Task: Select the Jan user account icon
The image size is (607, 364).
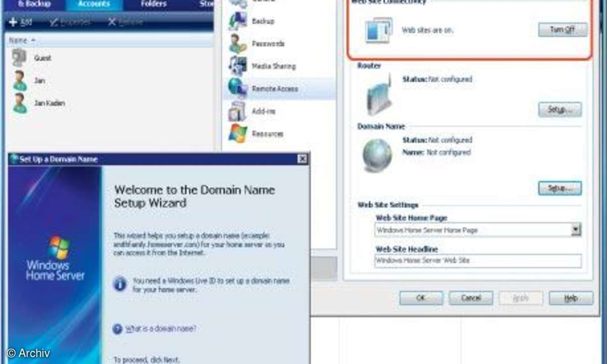Action: click(x=20, y=80)
